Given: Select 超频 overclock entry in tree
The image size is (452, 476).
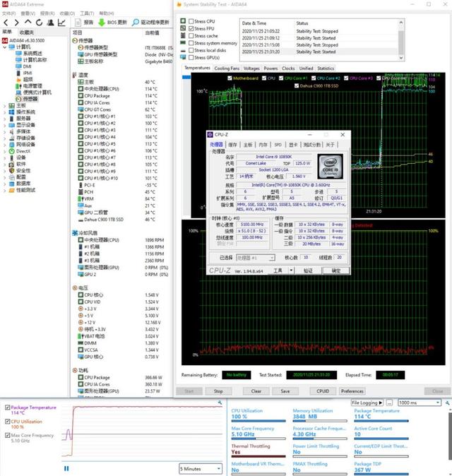Looking at the screenshot, I should pos(24,80).
